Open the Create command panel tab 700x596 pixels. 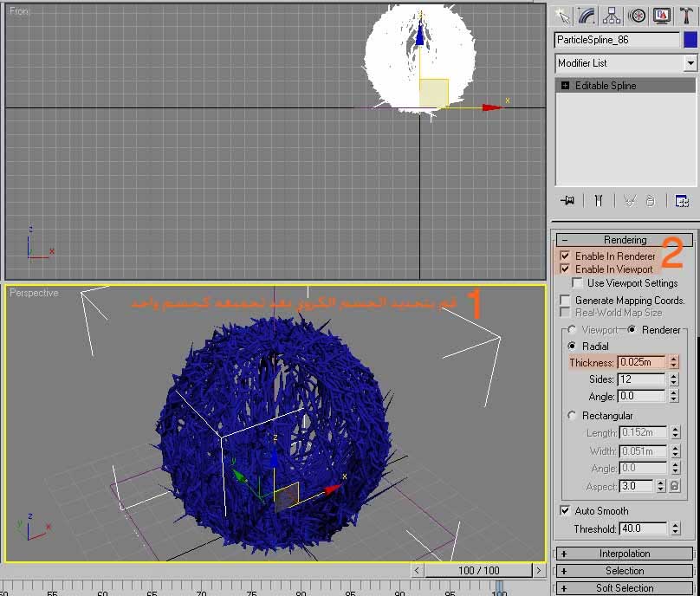[562, 16]
